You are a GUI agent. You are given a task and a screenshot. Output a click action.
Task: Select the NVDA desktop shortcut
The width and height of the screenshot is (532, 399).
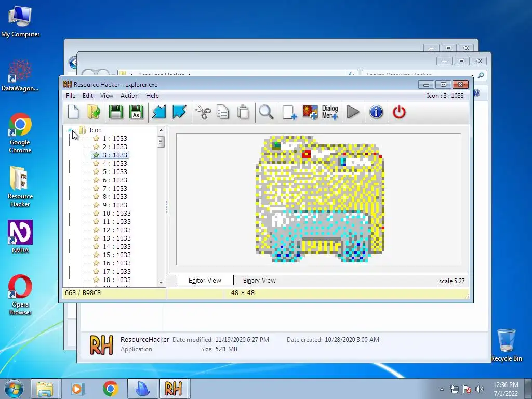point(20,237)
